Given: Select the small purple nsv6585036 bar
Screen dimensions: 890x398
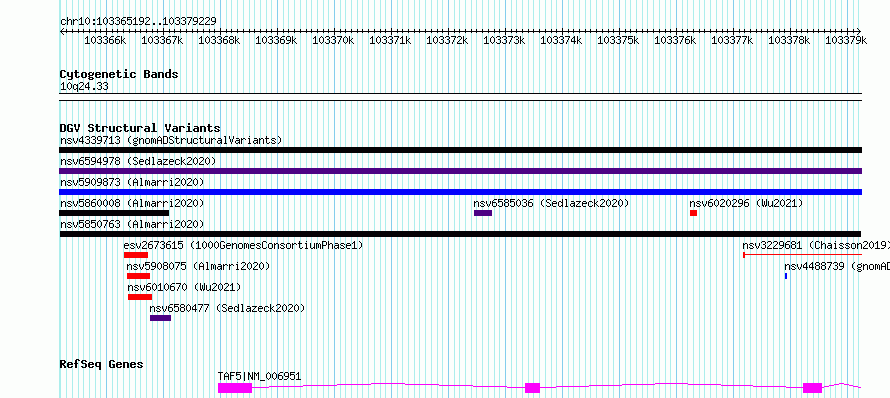Looking at the screenshot, I should (x=483, y=213).
